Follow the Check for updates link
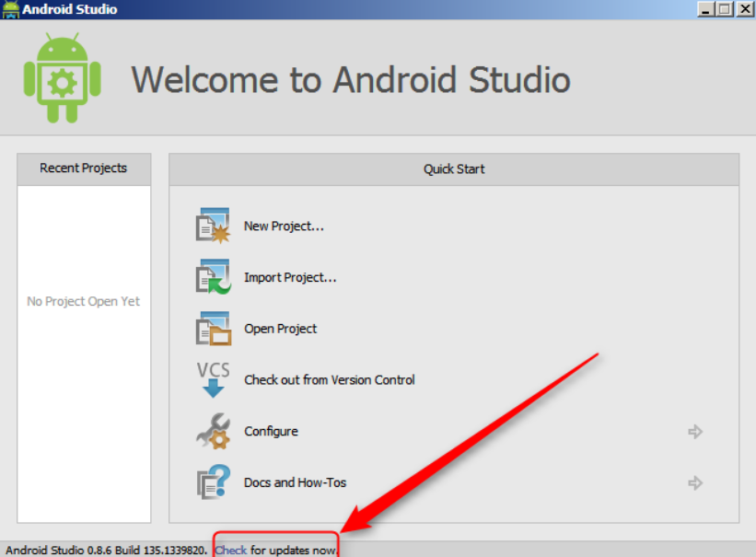The image size is (756, 557). (230, 550)
